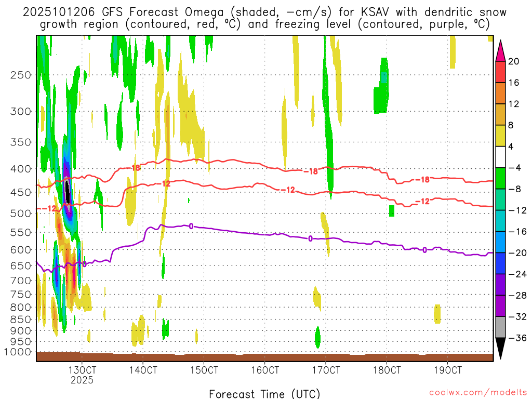The width and height of the screenshot is (532, 399).
Task: Click the purple color bar segment between -24 and -28
Action: pos(500,285)
